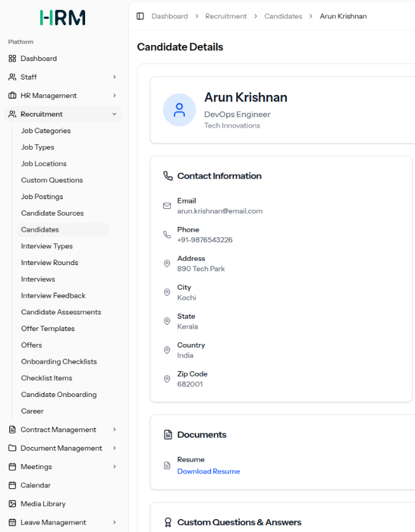The image size is (415, 532).
Task: Click the Dashboard grid icon
Action: point(12,59)
